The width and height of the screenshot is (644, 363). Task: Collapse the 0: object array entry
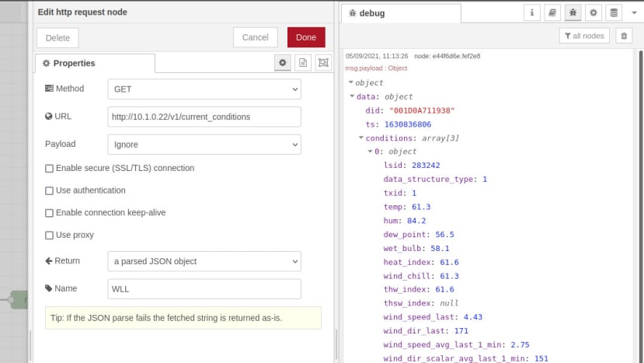tap(370, 152)
